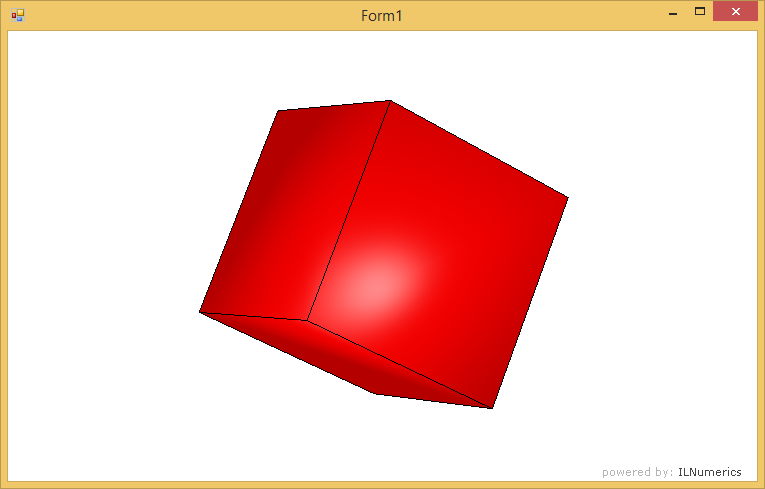The image size is (765, 489).
Task: Click the front face highlight of the red cube
Action: 377,285
